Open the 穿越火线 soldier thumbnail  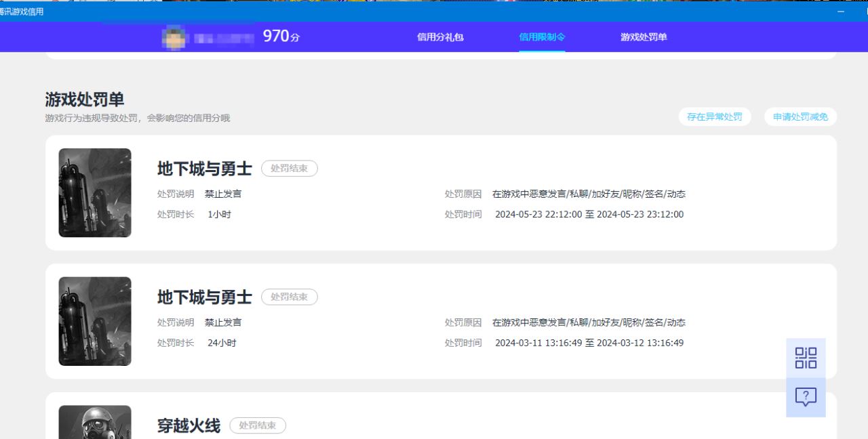click(x=95, y=422)
